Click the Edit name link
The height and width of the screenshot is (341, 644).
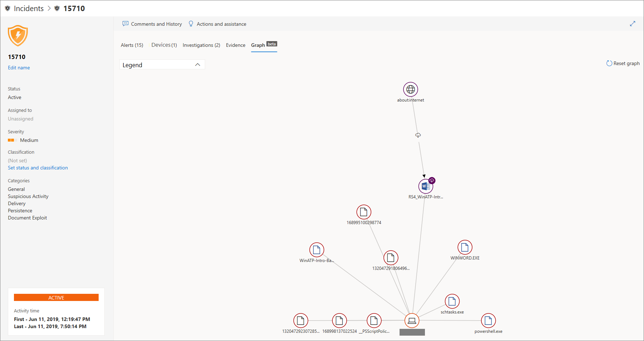coord(19,68)
